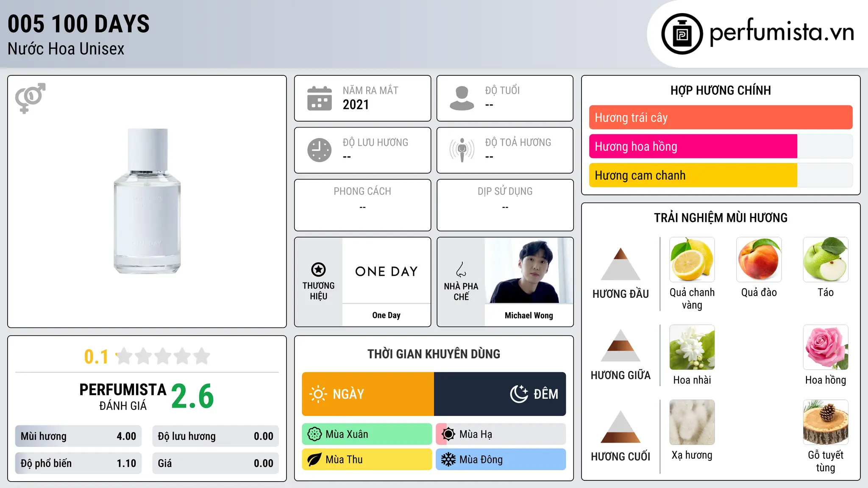The height and width of the screenshot is (488, 868).
Task: Click the Hương Giữa pyramid icon
Action: coord(620,345)
